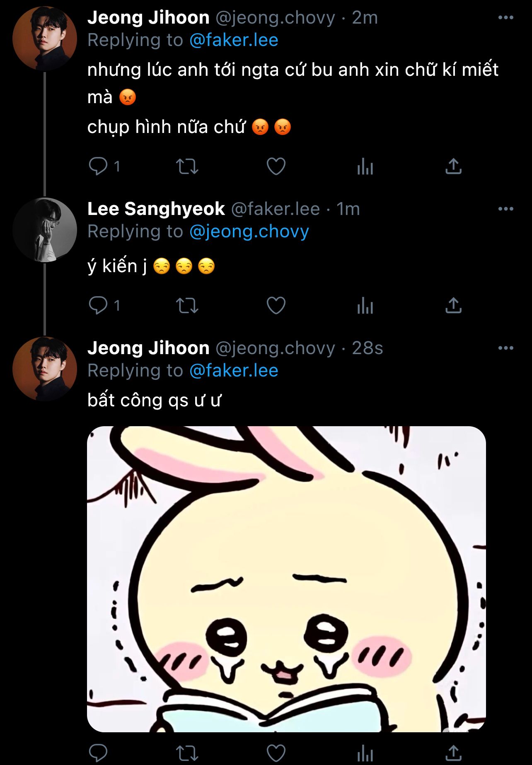
Task: Open more options on Lee Sanghyeok's tweet
Action: point(505,209)
